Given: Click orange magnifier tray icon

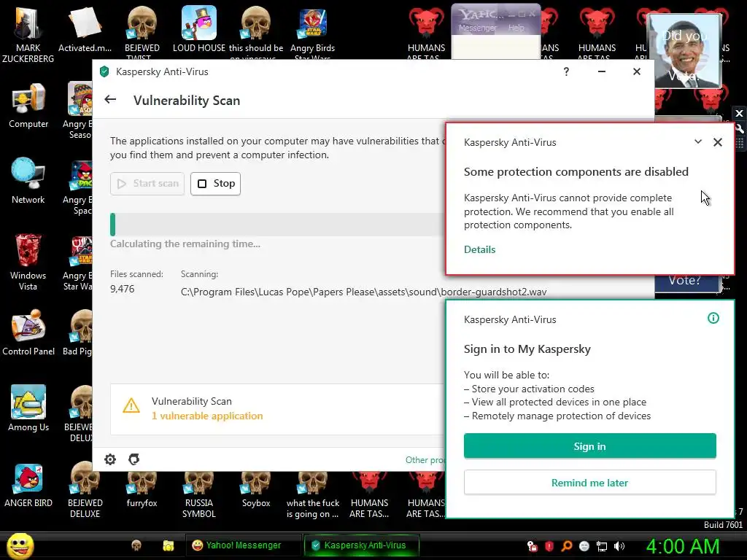Looking at the screenshot, I should [x=566, y=546].
